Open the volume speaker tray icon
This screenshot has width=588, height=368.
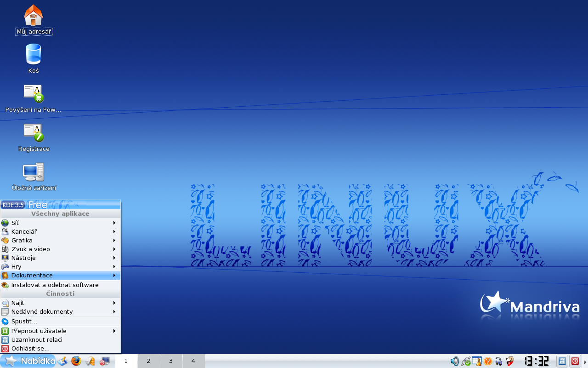point(455,362)
